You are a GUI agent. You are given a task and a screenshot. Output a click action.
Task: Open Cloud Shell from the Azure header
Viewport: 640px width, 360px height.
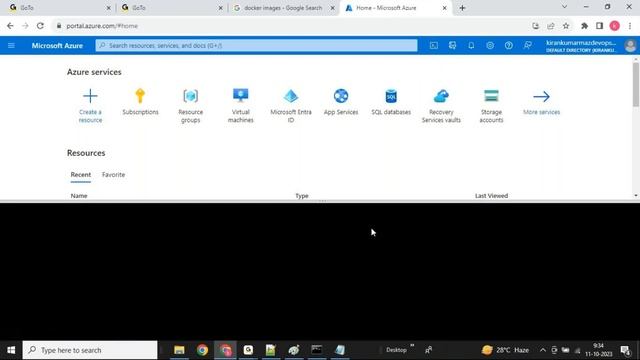click(x=433, y=45)
